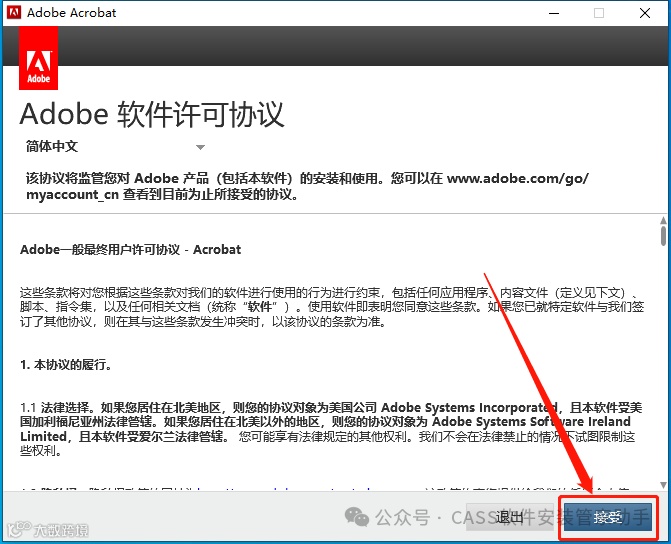
Task: Click the license agreement scrollbar thumb
Action: tap(663, 235)
